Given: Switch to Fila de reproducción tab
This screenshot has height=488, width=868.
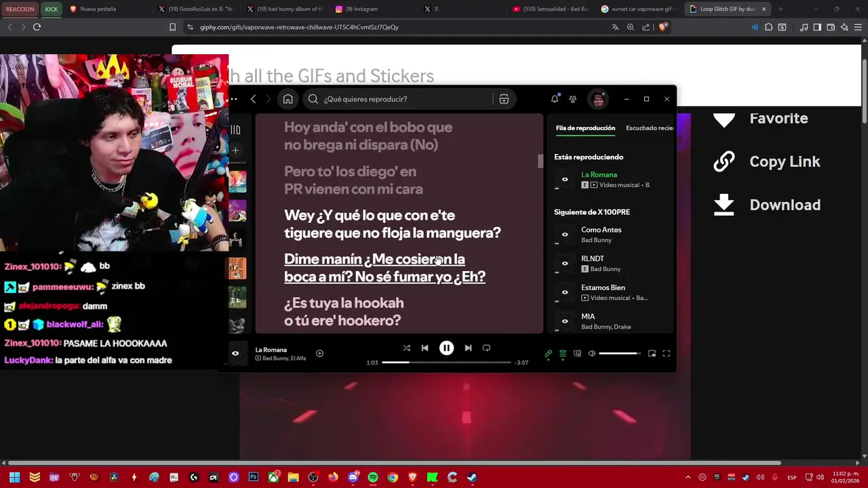Looking at the screenshot, I should coord(585,127).
